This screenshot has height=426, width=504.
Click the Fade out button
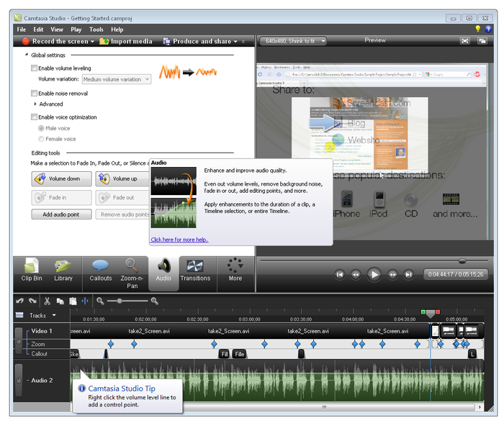(122, 198)
